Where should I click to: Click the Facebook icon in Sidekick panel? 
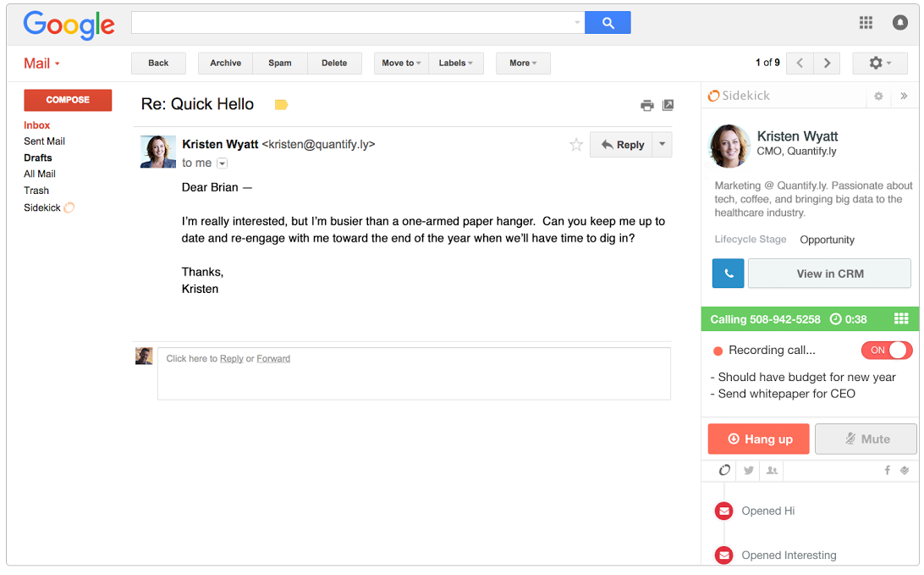pyautogui.click(x=886, y=471)
